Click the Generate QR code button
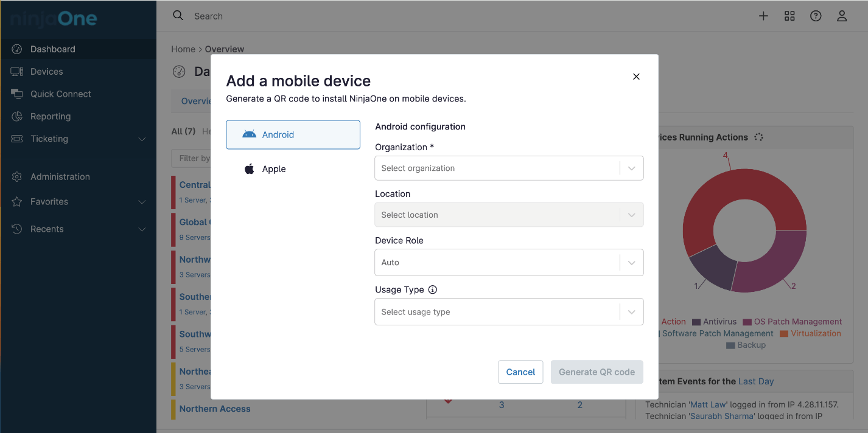868x433 pixels. coord(597,372)
